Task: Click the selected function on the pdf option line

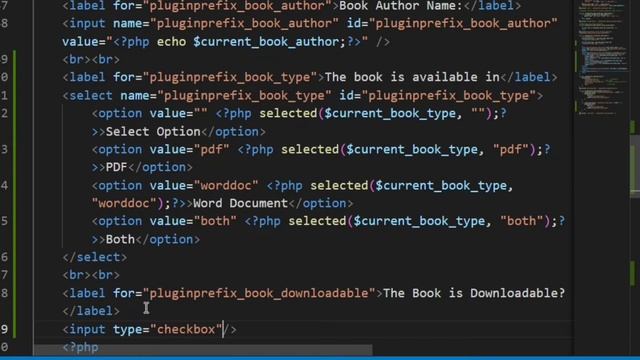Action: [x=310, y=149]
